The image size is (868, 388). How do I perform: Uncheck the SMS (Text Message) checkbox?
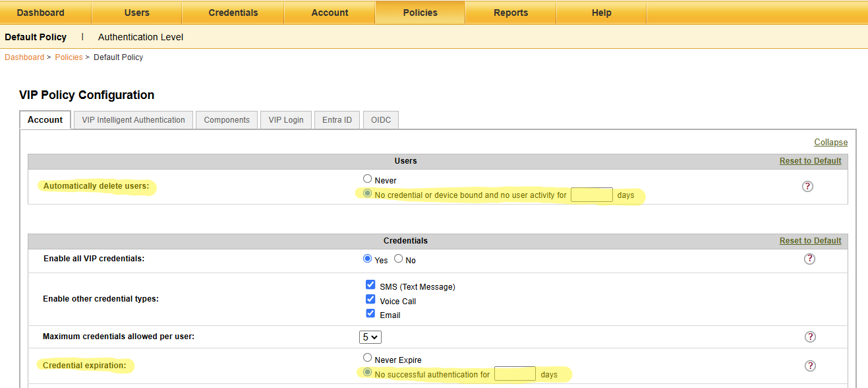click(x=370, y=285)
